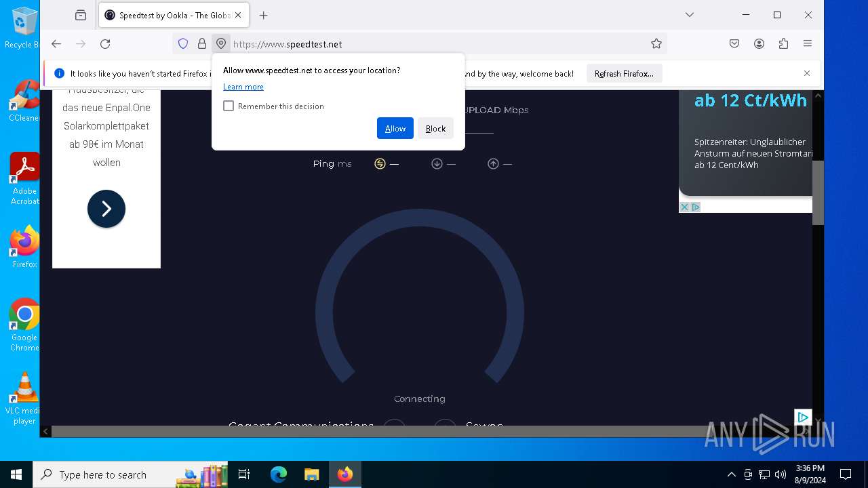This screenshot has height=488, width=868.
Task: Open volume control in tray
Action: 781,474
